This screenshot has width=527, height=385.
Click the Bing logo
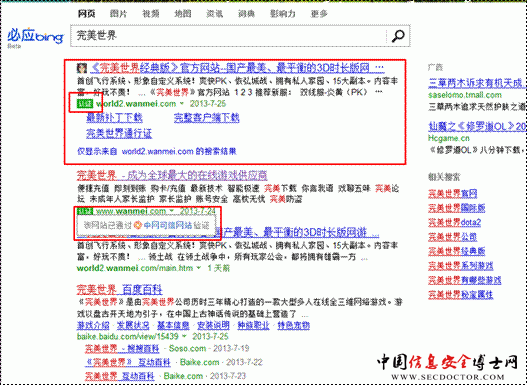pos(35,36)
